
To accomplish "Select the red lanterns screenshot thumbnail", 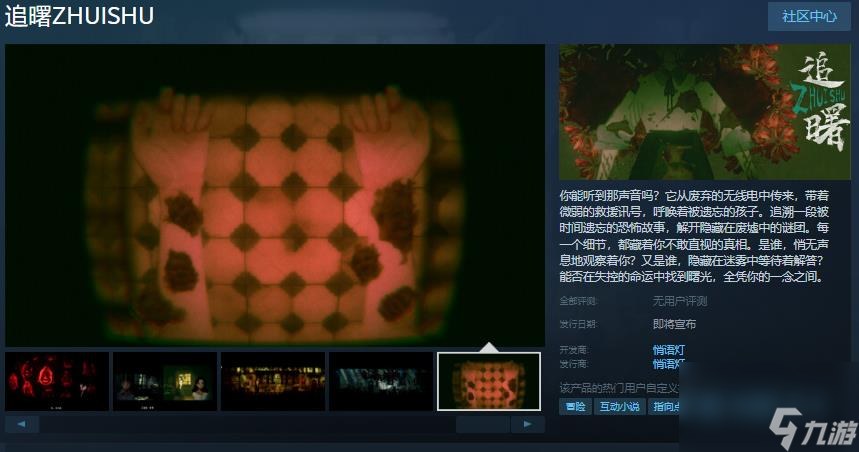I will [57, 381].
